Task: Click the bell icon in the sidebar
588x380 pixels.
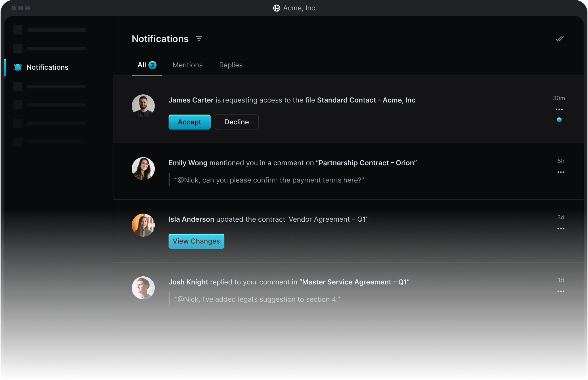Action: [18, 67]
